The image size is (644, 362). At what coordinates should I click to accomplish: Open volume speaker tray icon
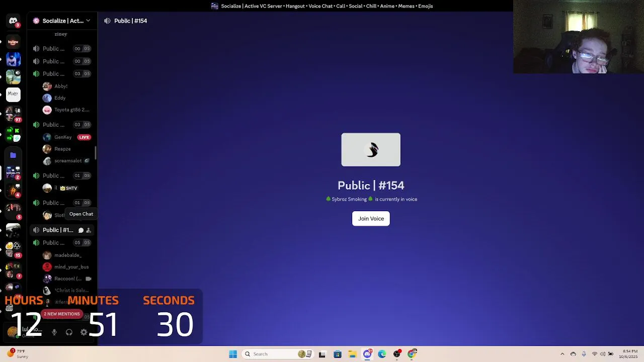click(x=602, y=354)
